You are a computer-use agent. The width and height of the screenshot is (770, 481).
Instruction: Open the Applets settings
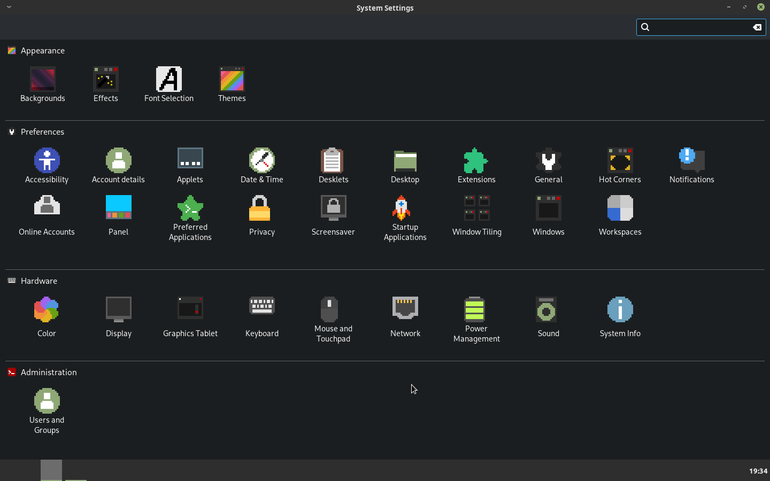click(190, 166)
